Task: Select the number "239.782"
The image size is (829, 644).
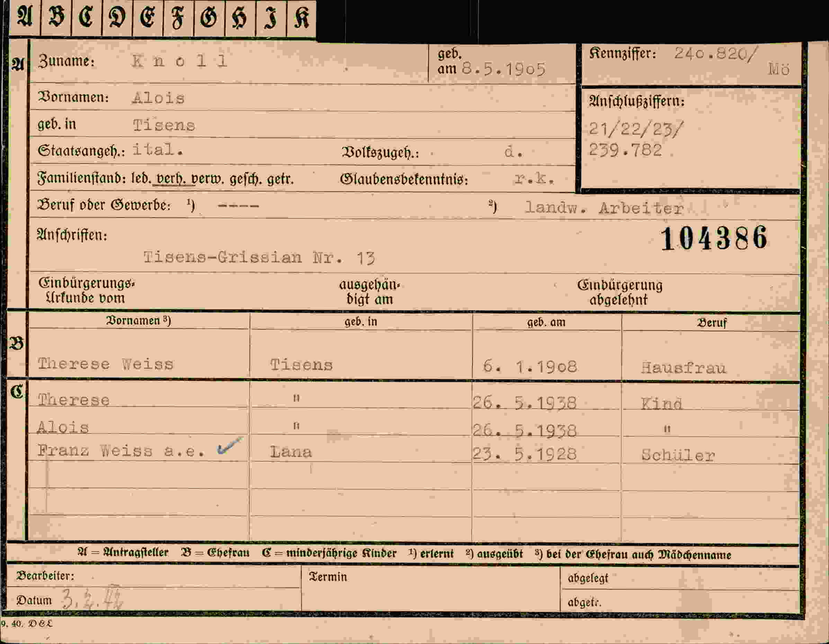Action: [625, 150]
